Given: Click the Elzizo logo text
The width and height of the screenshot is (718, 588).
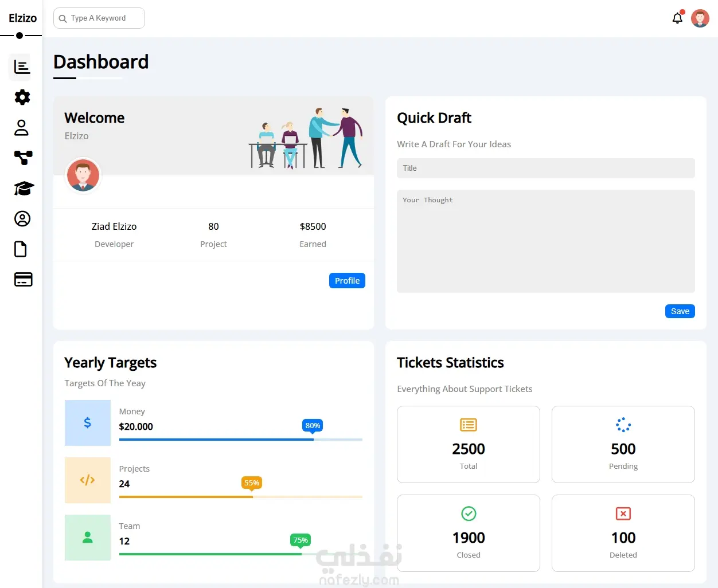Looking at the screenshot, I should point(22,18).
